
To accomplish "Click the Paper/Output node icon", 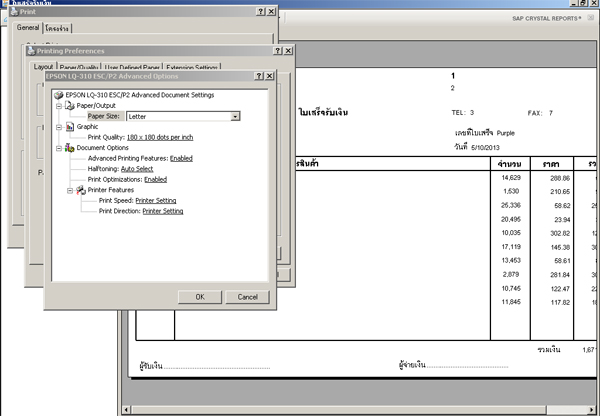I will click(70, 105).
